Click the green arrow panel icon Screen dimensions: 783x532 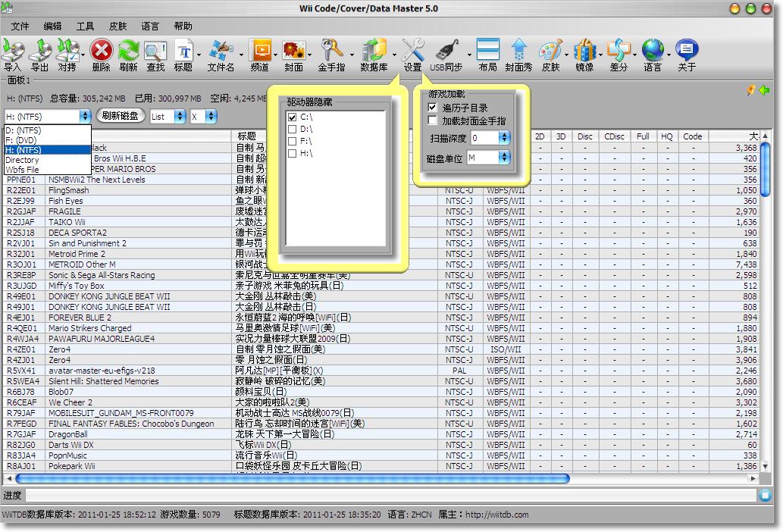[764, 90]
